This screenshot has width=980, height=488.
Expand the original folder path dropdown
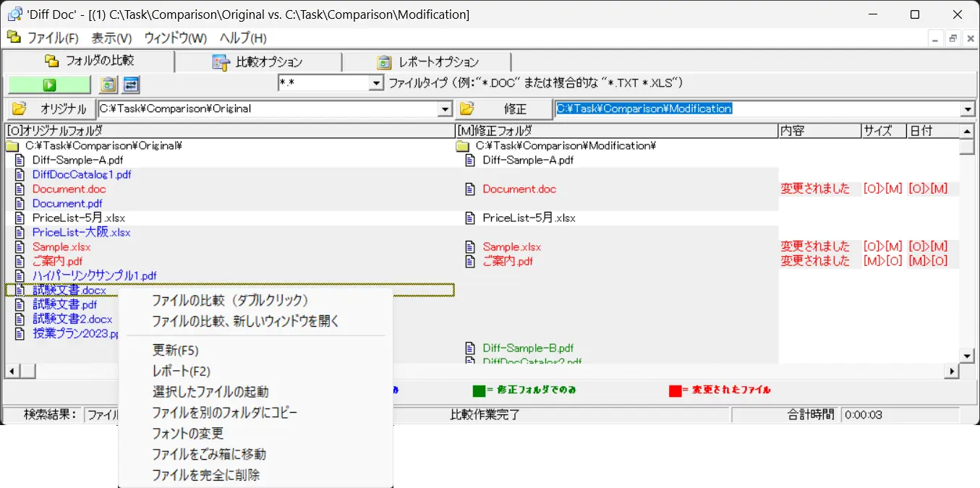pos(445,109)
